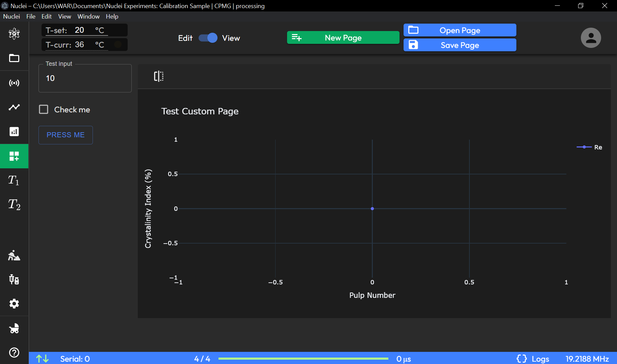617x364 pixels.
Task: Minimize the Nuclei window
Action: click(x=557, y=6)
